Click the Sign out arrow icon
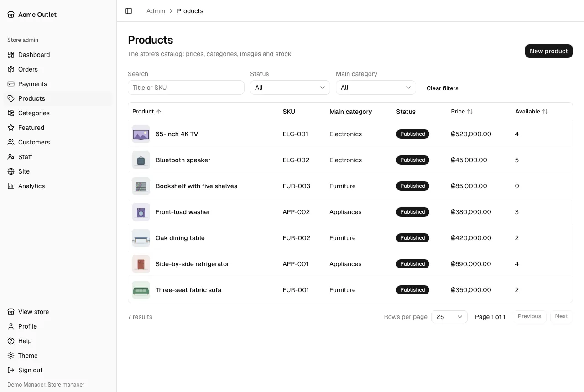 (x=11, y=370)
